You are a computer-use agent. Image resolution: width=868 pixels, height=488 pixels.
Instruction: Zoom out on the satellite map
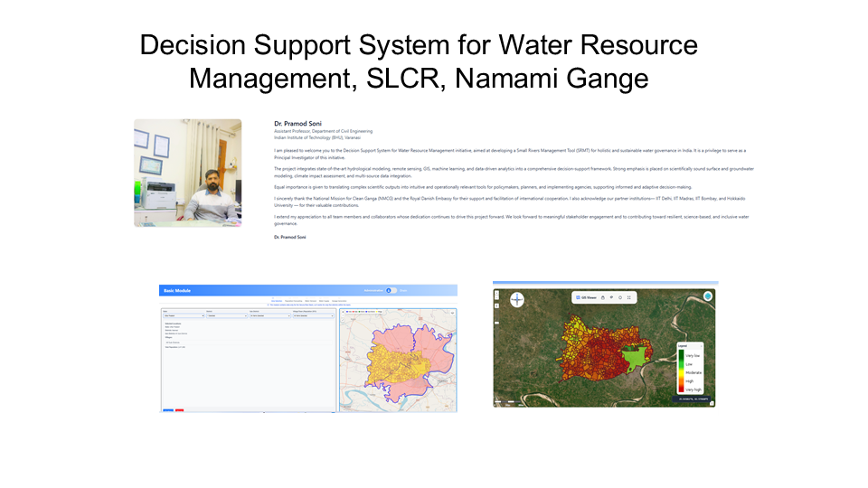click(496, 297)
